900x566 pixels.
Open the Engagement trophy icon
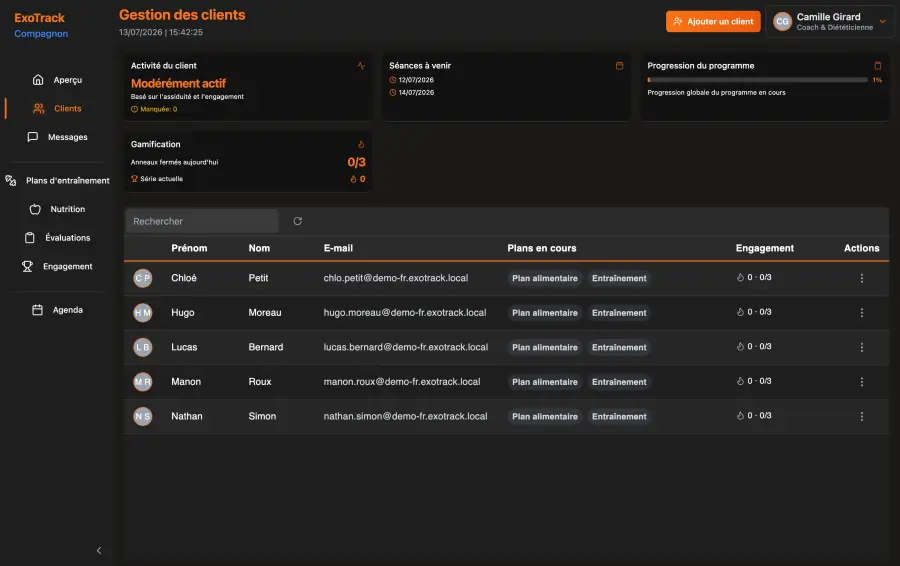(x=27, y=266)
